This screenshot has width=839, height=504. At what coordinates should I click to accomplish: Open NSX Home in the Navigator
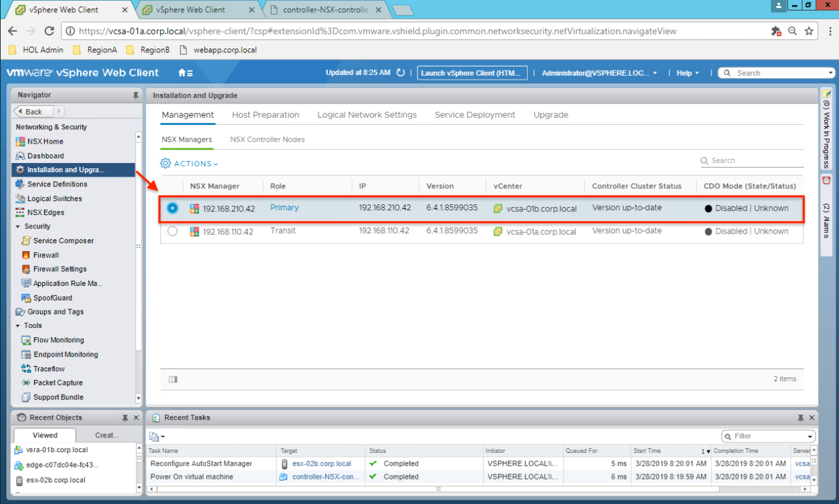[x=45, y=142]
